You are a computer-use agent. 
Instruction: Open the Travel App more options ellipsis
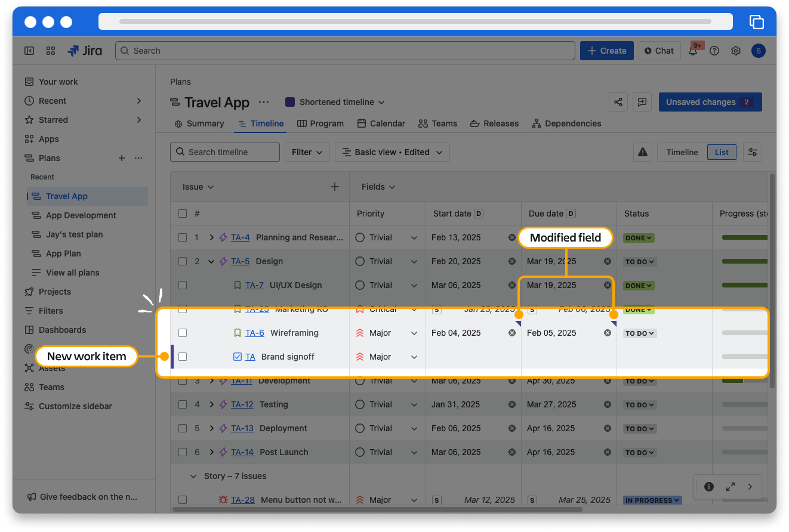(264, 102)
